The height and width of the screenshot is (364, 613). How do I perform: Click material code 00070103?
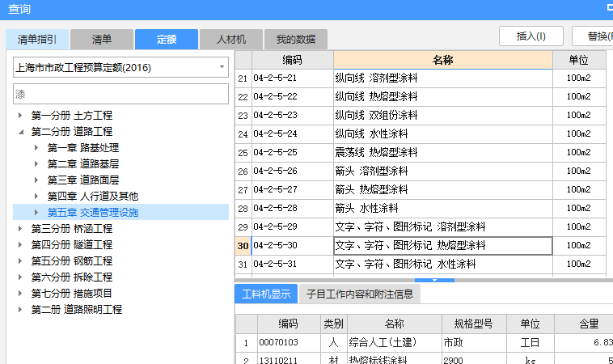pyautogui.click(x=289, y=343)
